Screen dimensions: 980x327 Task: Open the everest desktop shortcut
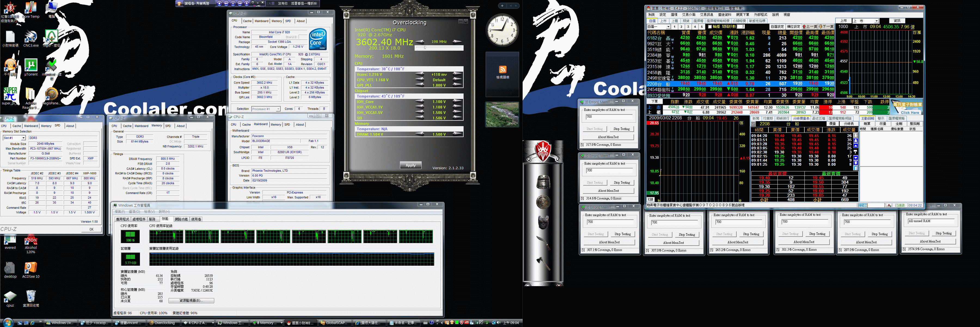tap(10, 241)
